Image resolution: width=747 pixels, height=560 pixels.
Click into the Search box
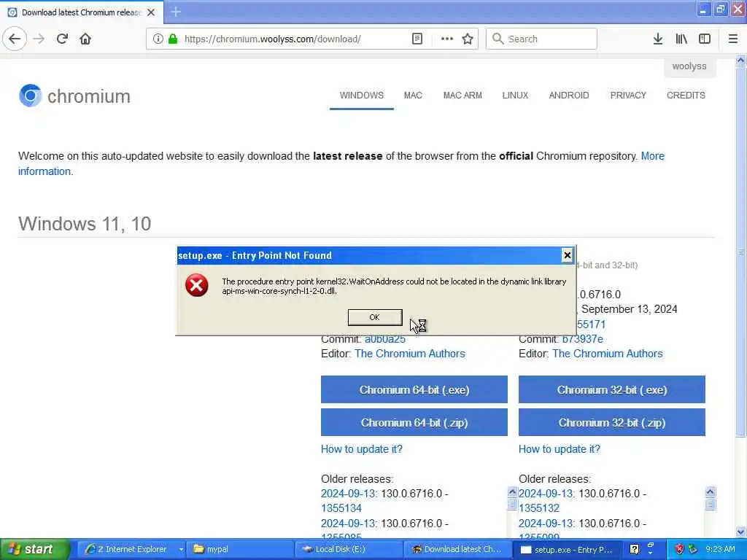click(x=541, y=39)
